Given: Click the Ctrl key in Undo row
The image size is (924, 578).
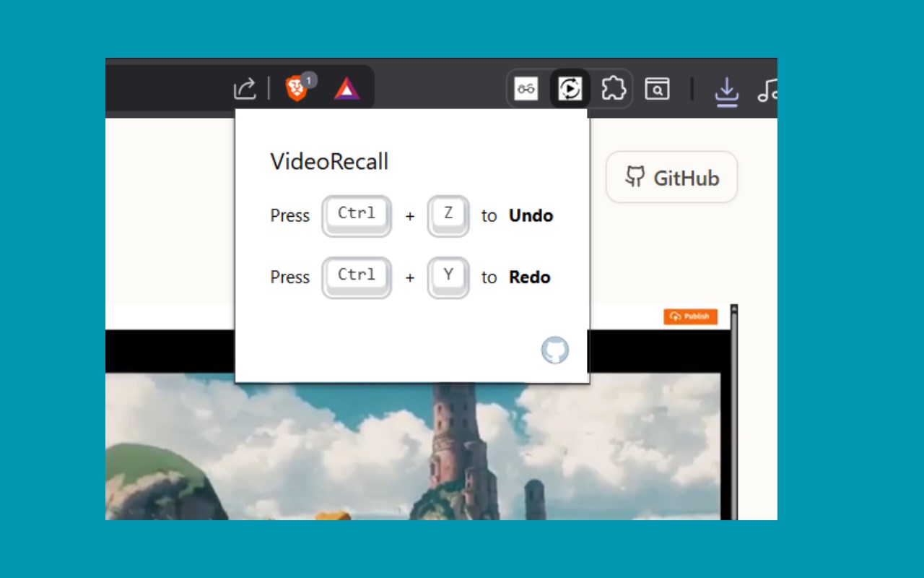Looking at the screenshot, I should click(x=357, y=215).
